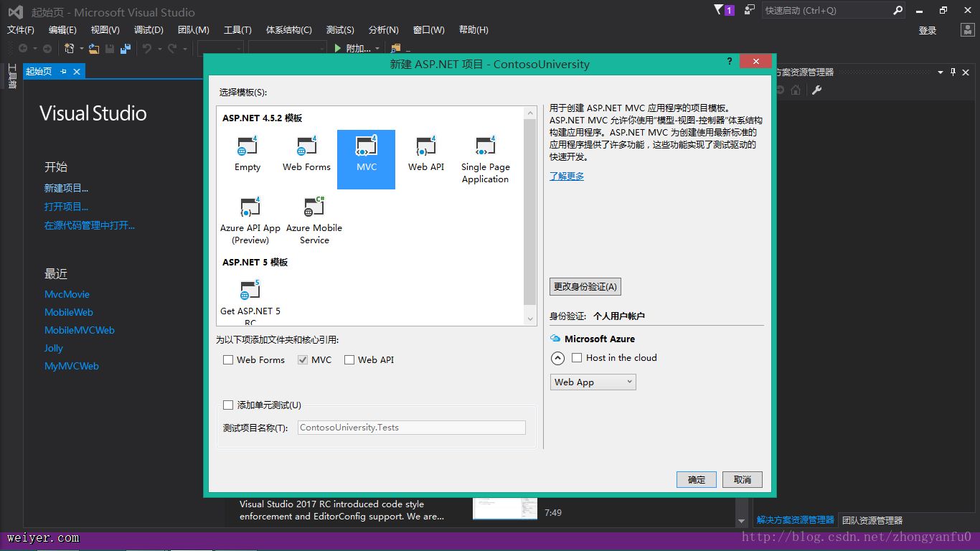This screenshot has width=980, height=551.
Task: Click the Find in Files toolbar icon
Action: point(395,48)
